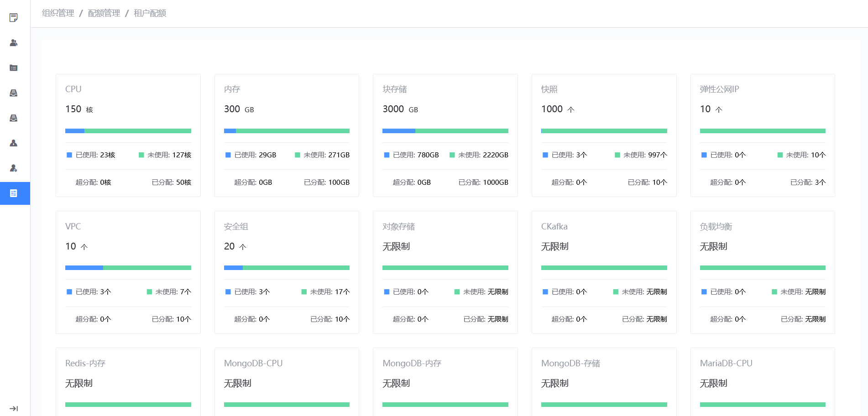The image size is (868, 416).
Task: Open the users group sidebar icon
Action: [14, 43]
